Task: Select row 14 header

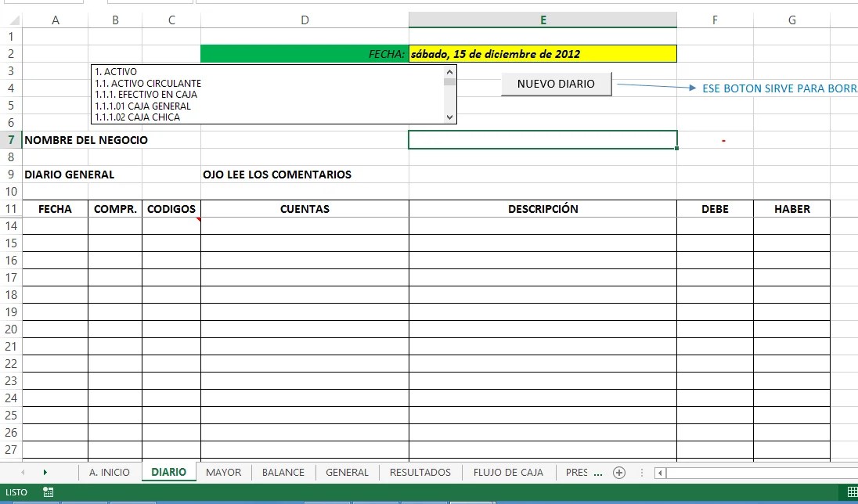Action: pyautogui.click(x=11, y=226)
